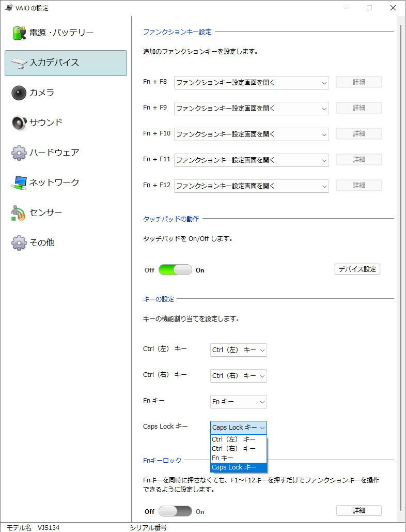This screenshot has width=406, height=532.
Task: Click the キーの機能割り当てを設定します text
Action: tap(191, 318)
